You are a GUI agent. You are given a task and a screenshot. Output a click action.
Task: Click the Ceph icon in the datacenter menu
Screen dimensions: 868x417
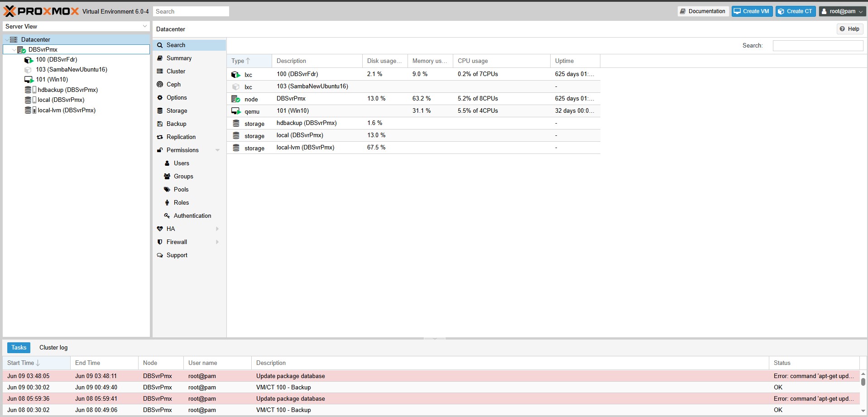click(160, 84)
